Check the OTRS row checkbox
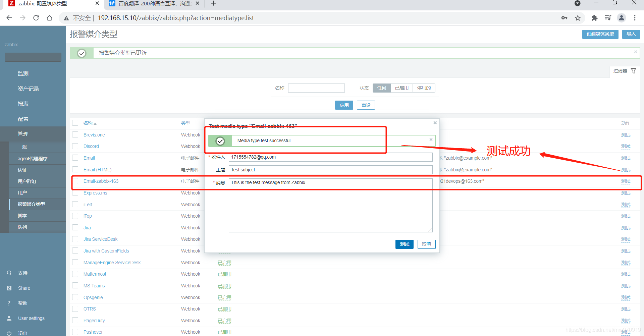This screenshot has width=644, height=336. [75, 309]
